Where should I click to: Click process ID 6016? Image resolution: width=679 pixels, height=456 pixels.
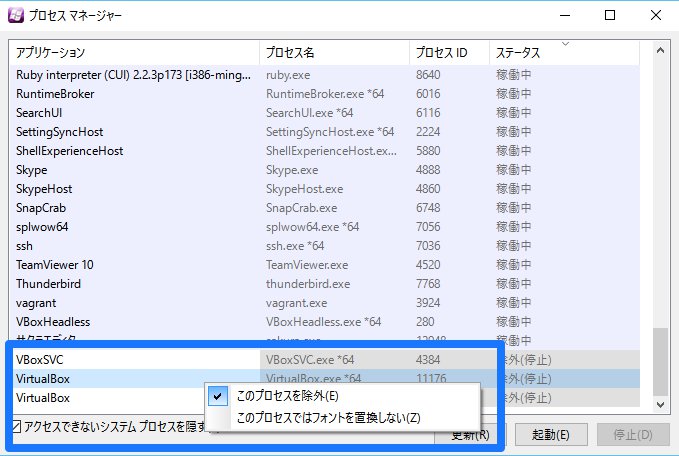[x=428, y=94]
